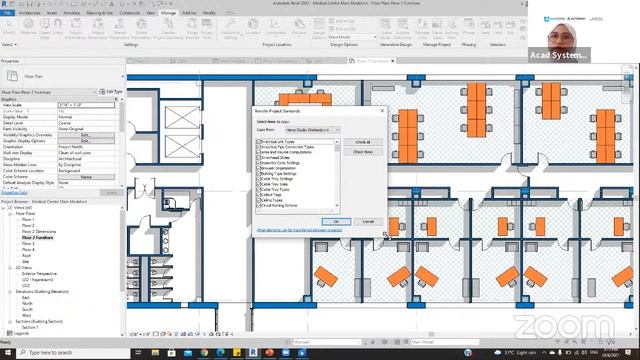Toggle Area and Volume Computations checkbox
Image resolution: width=640 pixels, height=360 pixels.
point(258,152)
